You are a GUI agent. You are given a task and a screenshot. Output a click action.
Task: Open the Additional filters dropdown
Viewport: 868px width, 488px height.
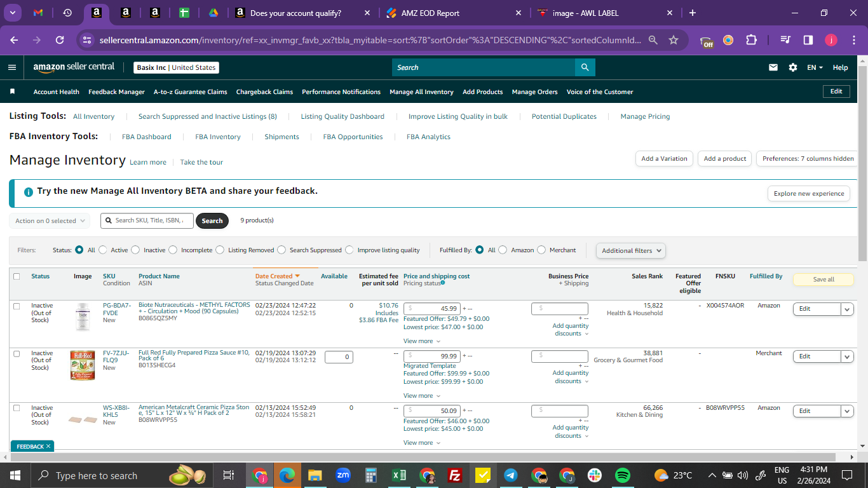pos(631,250)
